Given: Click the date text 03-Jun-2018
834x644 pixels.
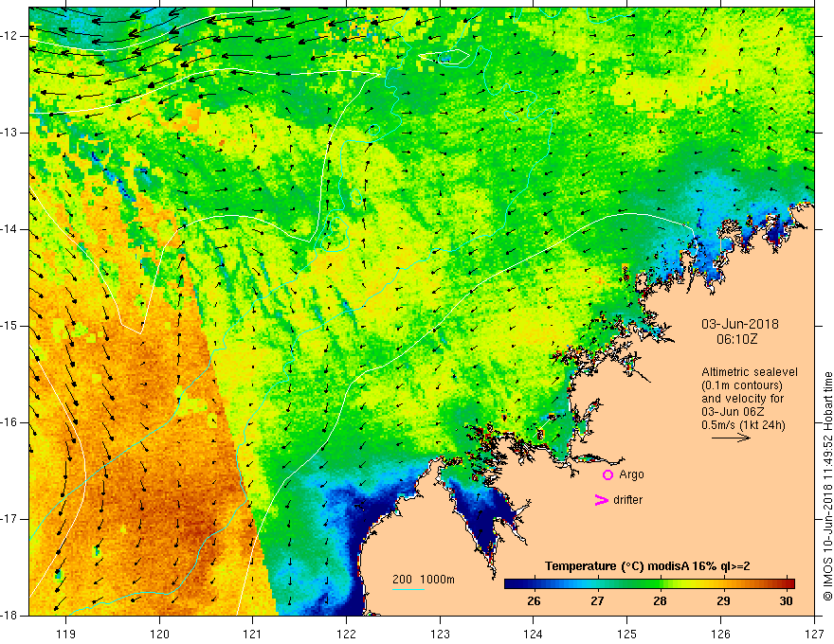Looking at the screenshot, I should coord(740,324).
